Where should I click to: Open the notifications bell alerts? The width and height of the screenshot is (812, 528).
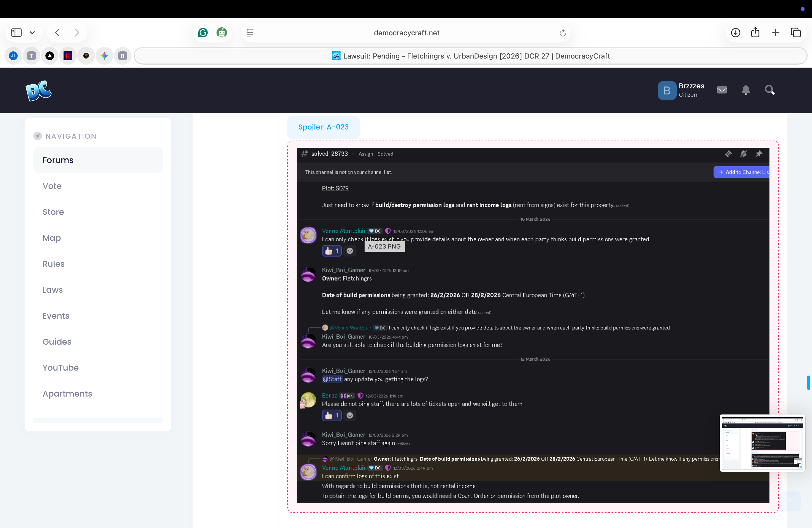click(746, 90)
